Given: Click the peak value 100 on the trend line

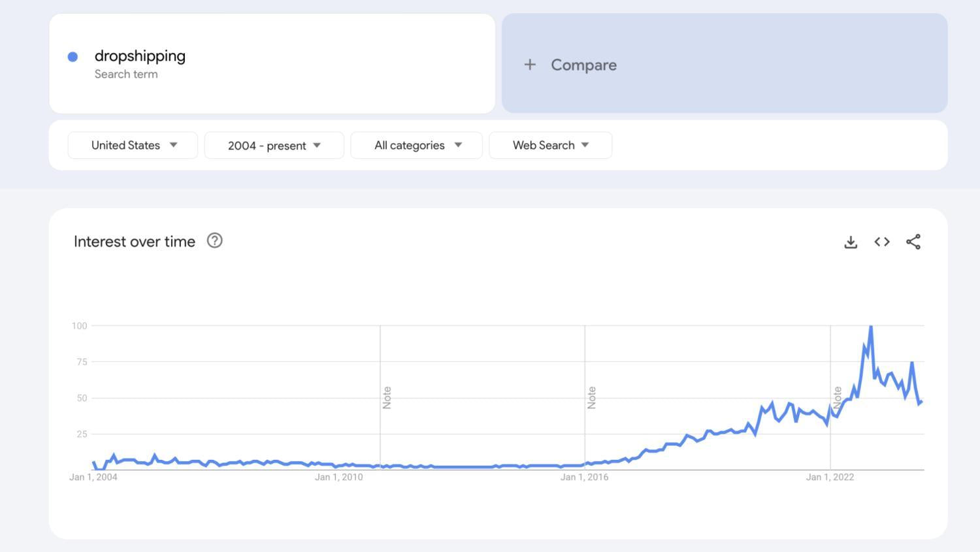Looking at the screenshot, I should [871, 325].
